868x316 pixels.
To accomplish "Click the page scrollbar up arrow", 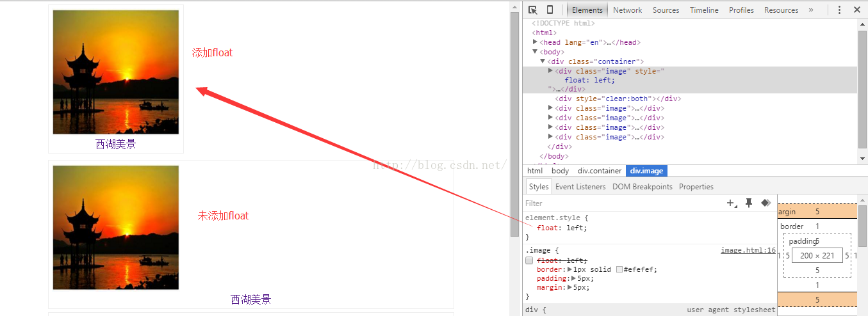I will [x=514, y=6].
